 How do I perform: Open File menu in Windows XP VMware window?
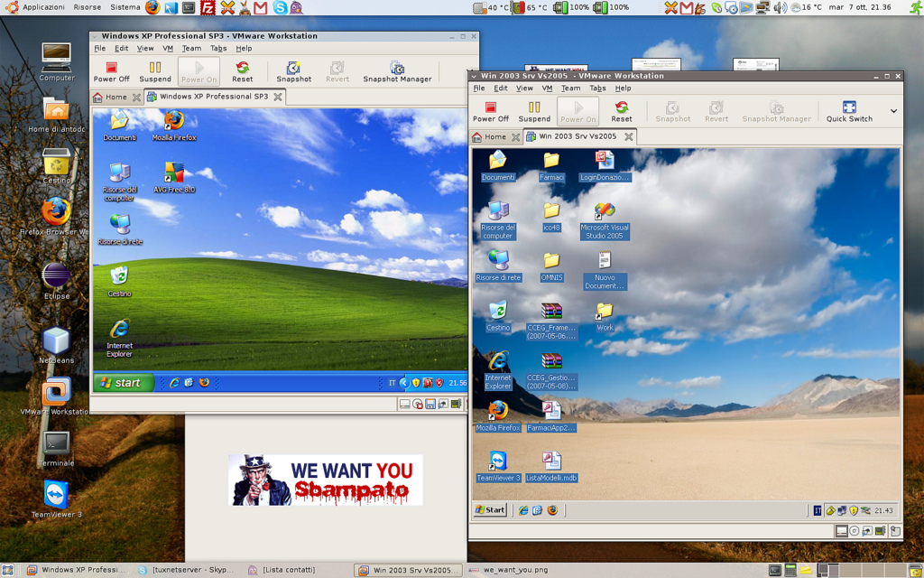[x=100, y=49]
